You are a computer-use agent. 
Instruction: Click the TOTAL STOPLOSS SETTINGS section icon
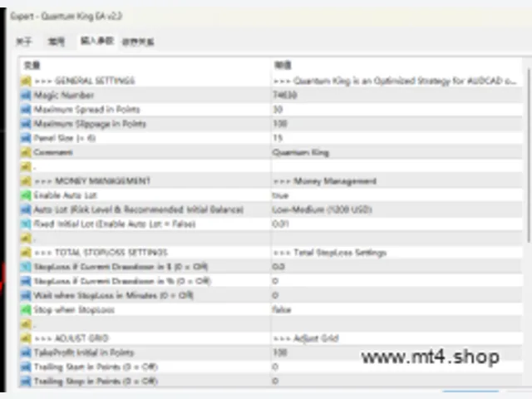point(26,253)
